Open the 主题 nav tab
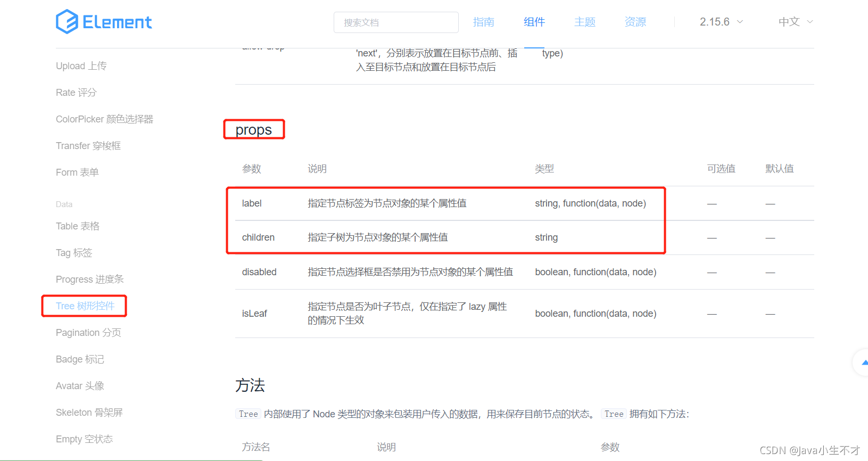The width and height of the screenshot is (868, 461). coord(585,22)
